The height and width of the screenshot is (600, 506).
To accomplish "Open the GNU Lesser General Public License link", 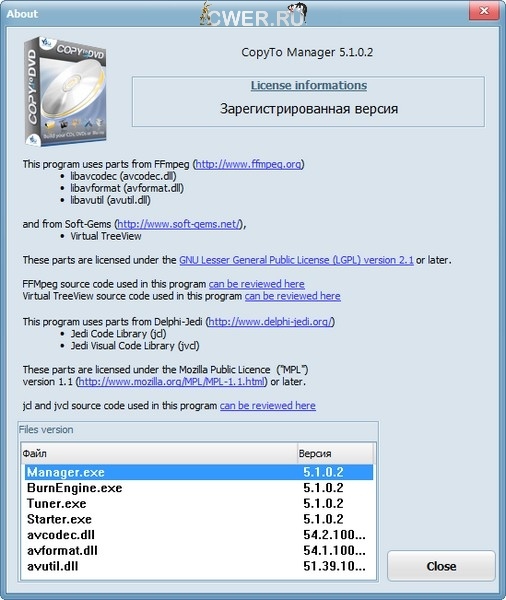I will point(296,260).
